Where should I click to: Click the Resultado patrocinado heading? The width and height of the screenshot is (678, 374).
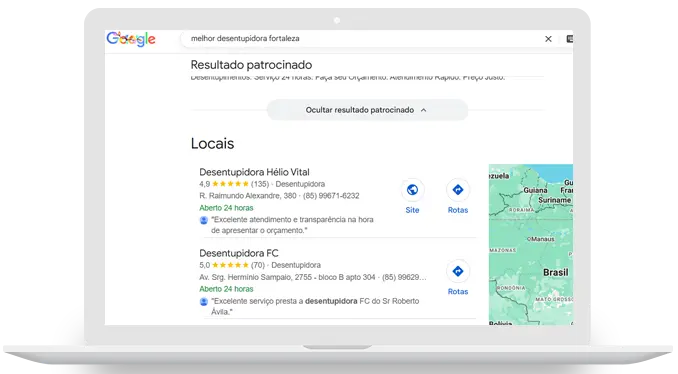[251, 65]
